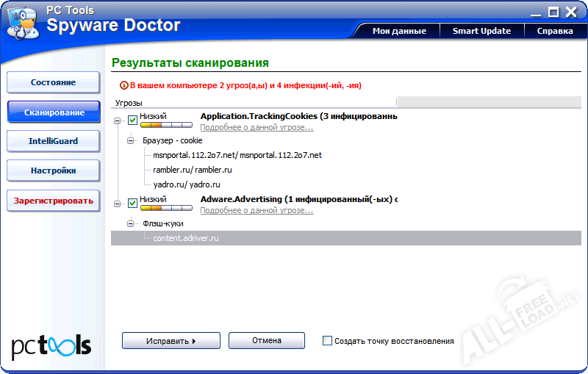
Task: Collapse the 'Флэш-куки' group
Action: pos(132,223)
